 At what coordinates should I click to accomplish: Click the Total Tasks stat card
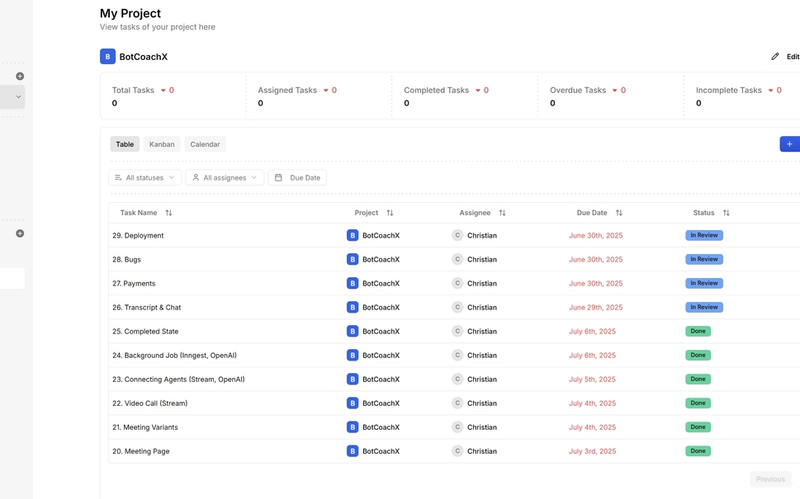(173, 96)
